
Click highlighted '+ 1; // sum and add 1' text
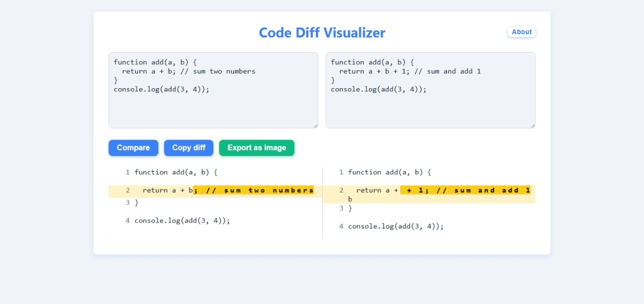[466, 190]
